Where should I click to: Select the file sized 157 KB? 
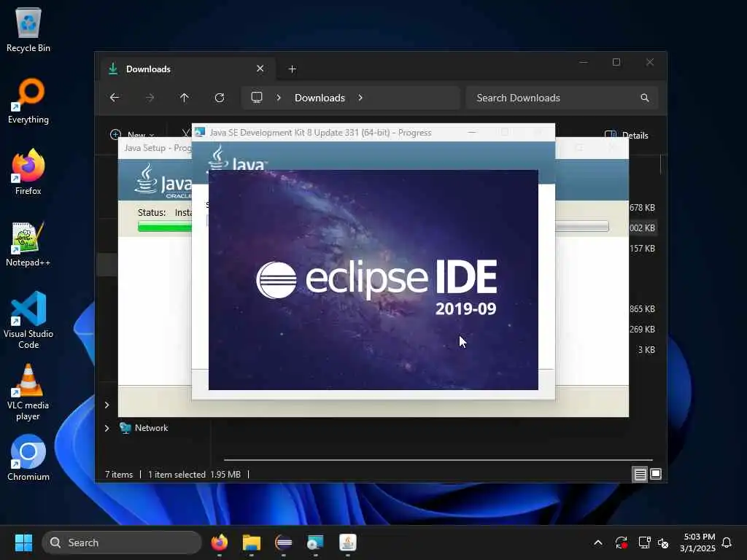coord(642,249)
